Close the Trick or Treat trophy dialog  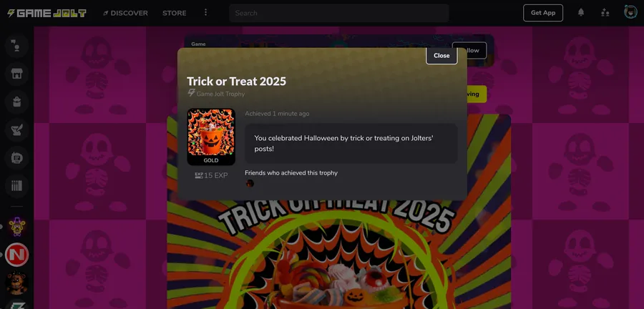(441, 56)
